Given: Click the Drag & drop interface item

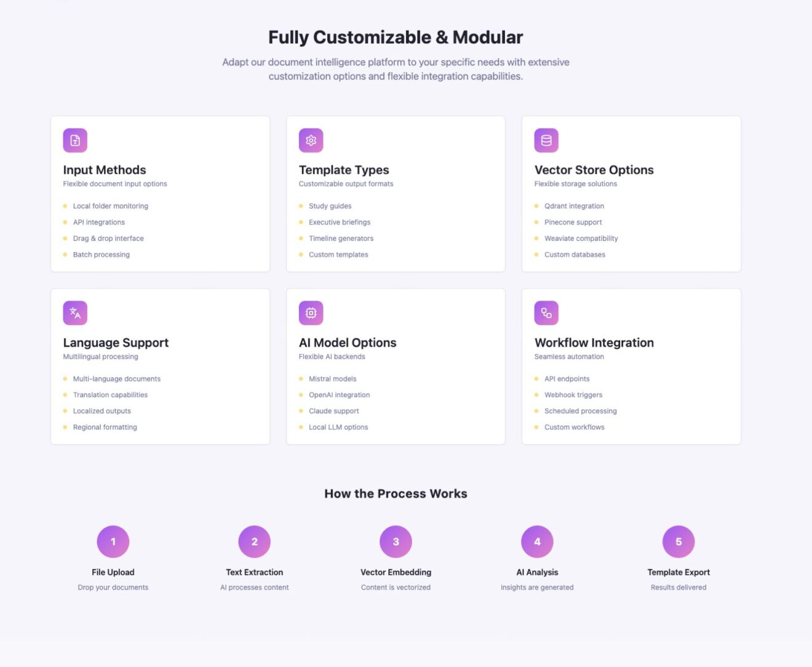Looking at the screenshot, I should [108, 239].
